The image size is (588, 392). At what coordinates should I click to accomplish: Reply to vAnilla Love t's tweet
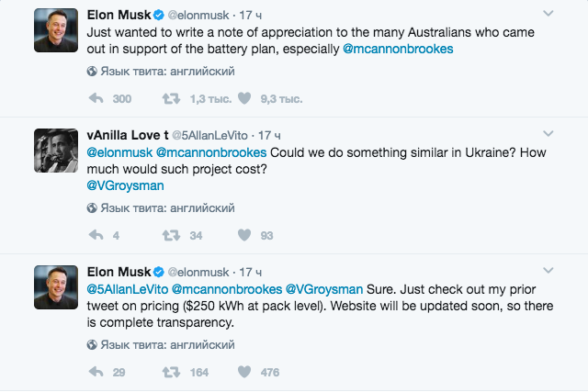(96, 235)
